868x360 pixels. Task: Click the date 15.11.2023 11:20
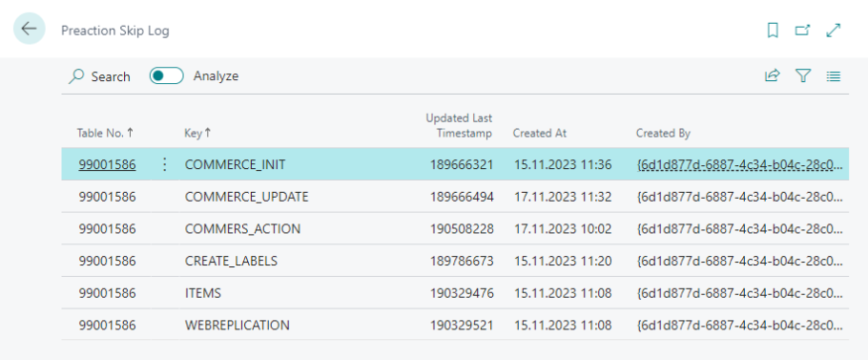(x=563, y=261)
